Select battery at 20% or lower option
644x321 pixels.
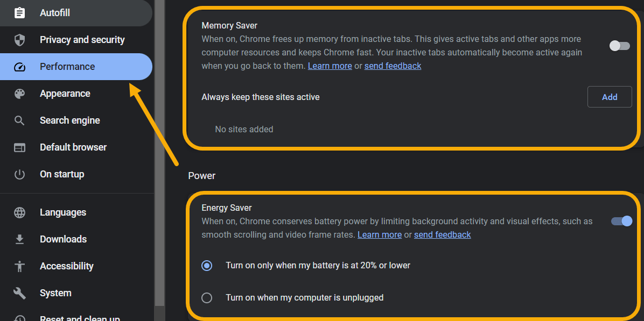coord(207,266)
